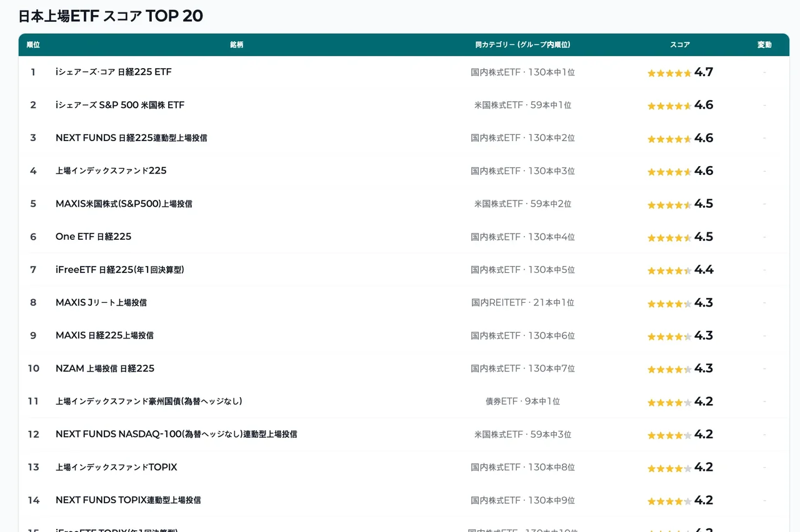
Task: Open One ETF 日経225
Action: click(x=93, y=237)
